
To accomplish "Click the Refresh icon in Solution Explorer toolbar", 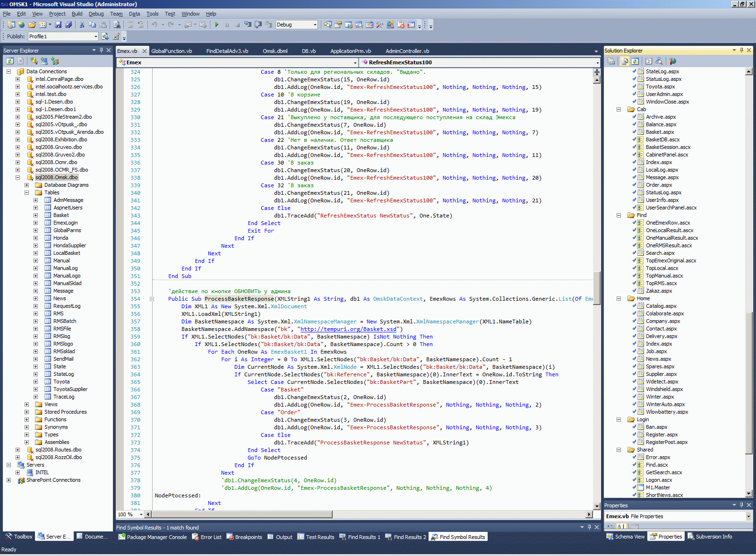I will click(635, 61).
